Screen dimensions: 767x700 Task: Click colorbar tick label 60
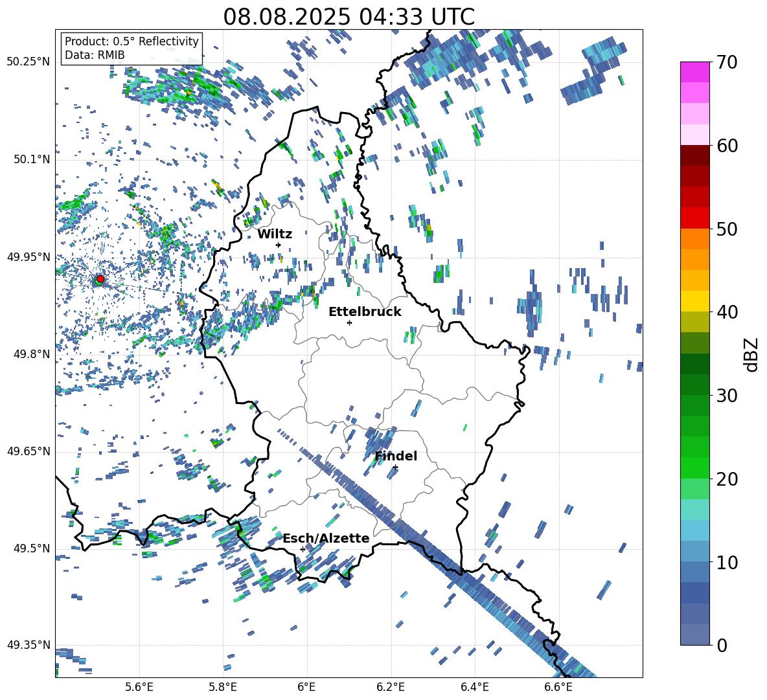coord(727,146)
